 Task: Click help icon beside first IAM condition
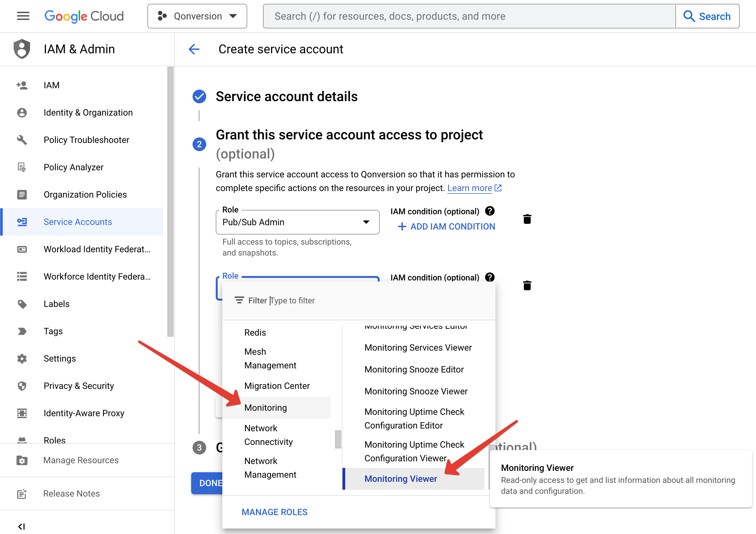pos(490,211)
